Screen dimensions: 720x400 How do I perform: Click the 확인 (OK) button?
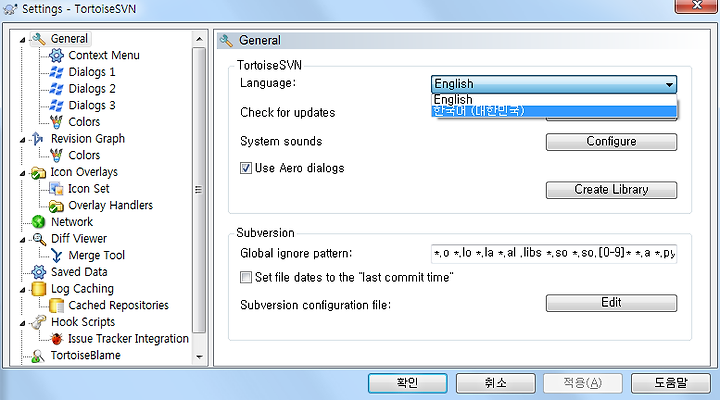[407, 383]
